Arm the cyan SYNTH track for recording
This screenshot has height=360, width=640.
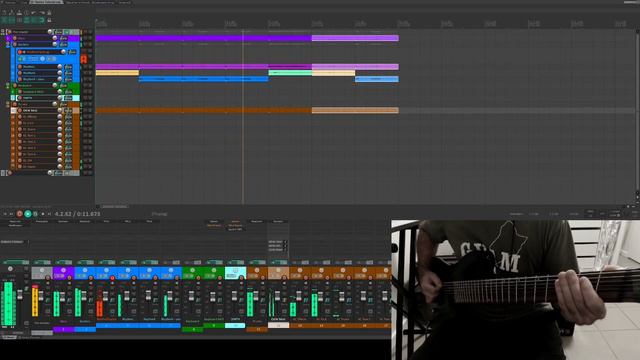point(20,98)
